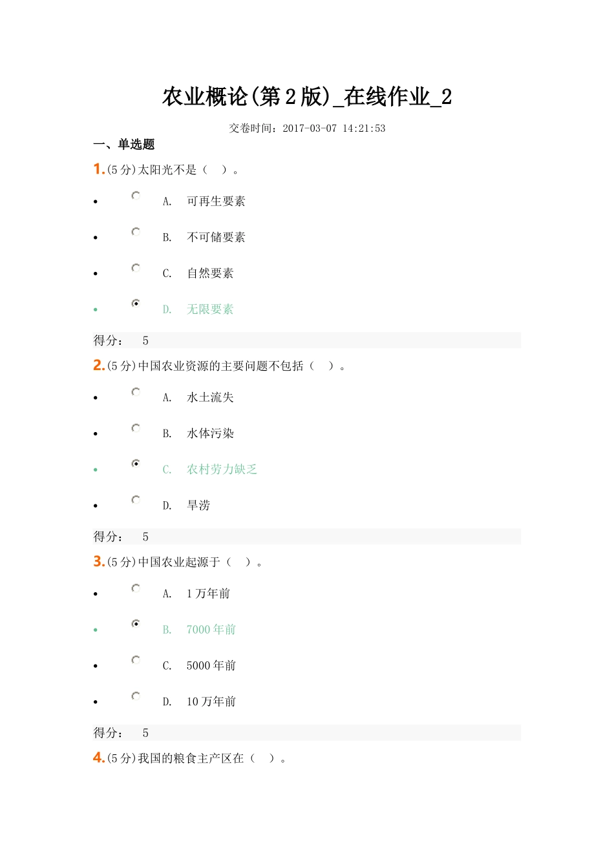Image resolution: width=614 pixels, height=868 pixels.
Task: Choose radio option 1万年前
Action: click(136, 588)
